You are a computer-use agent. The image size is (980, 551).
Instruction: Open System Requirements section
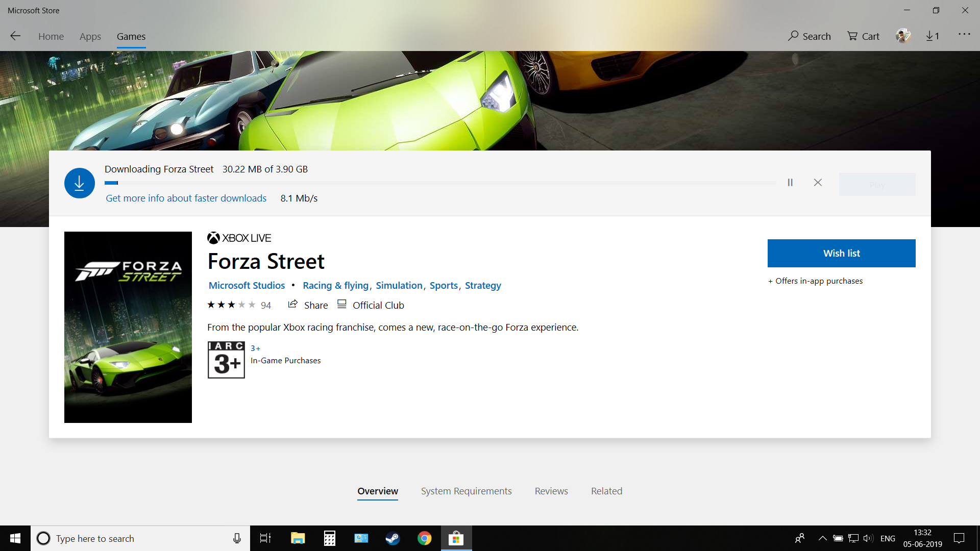[x=466, y=491]
